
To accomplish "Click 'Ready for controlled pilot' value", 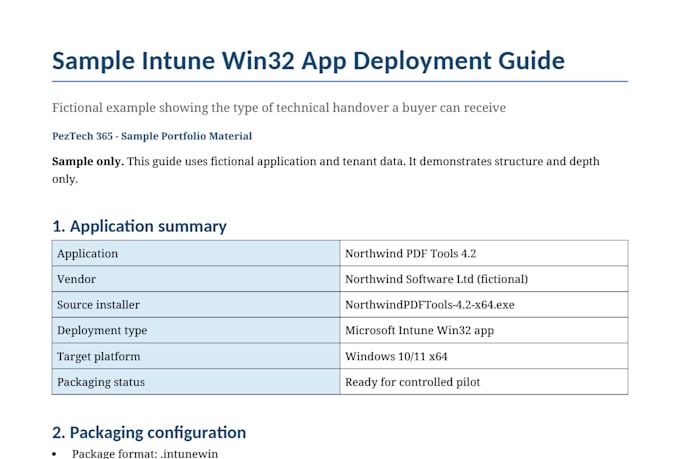I will [x=412, y=382].
